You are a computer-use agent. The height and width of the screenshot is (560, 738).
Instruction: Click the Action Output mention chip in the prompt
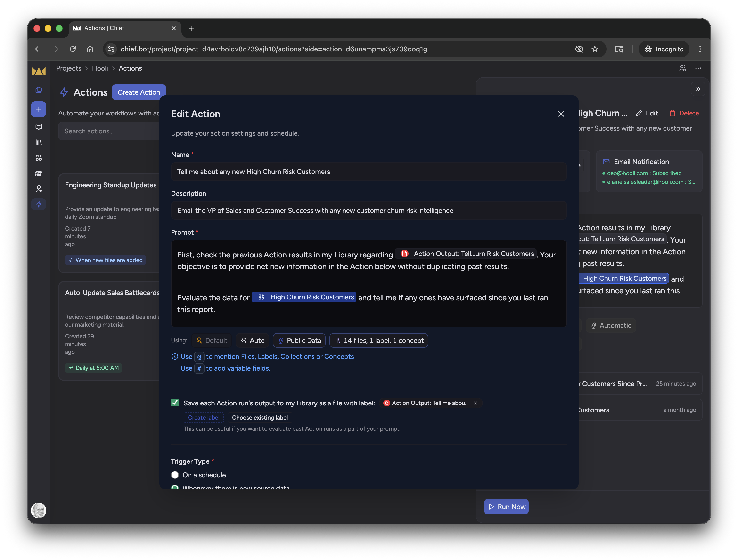point(466,254)
